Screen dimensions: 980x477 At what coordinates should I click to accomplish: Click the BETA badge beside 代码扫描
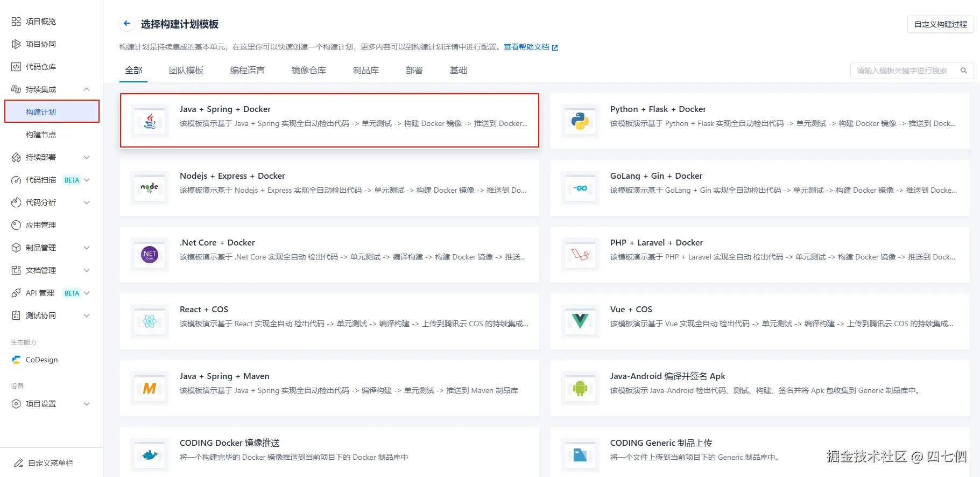click(72, 180)
